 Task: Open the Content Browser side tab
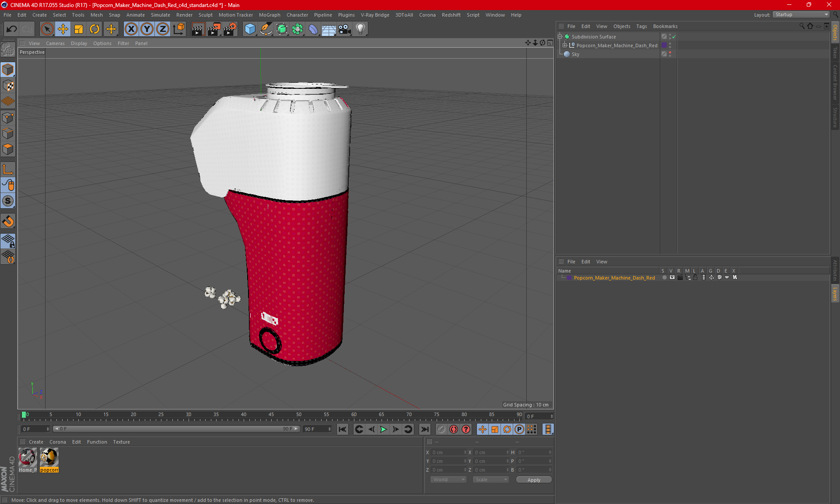tap(835, 82)
